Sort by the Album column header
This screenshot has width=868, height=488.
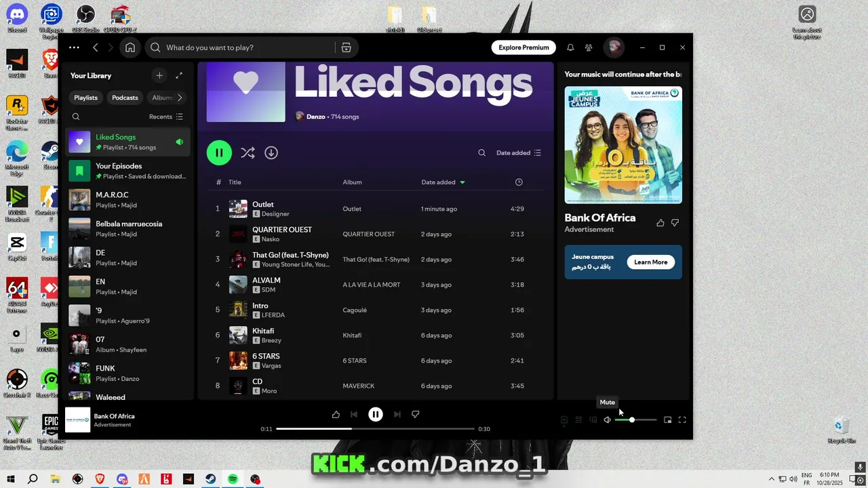[352, 182]
